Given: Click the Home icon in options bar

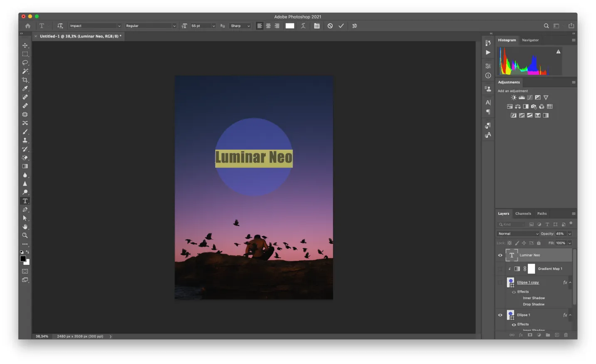Looking at the screenshot, I should pyautogui.click(x=28, y=26).
